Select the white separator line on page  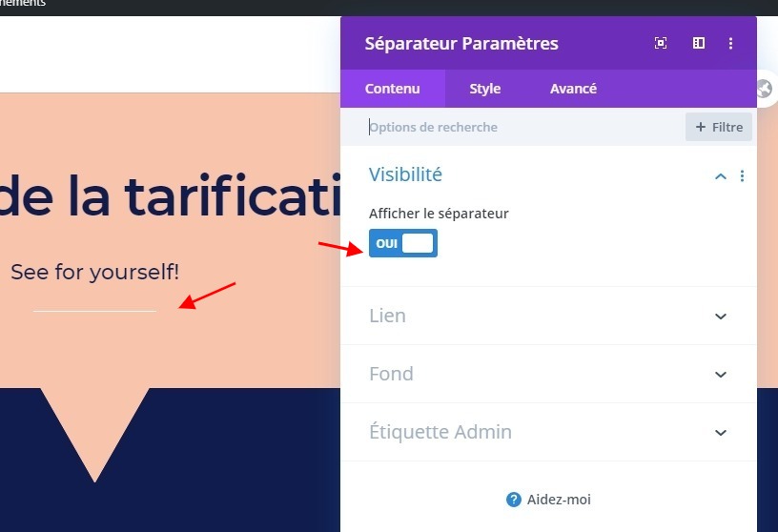(94, 311)
